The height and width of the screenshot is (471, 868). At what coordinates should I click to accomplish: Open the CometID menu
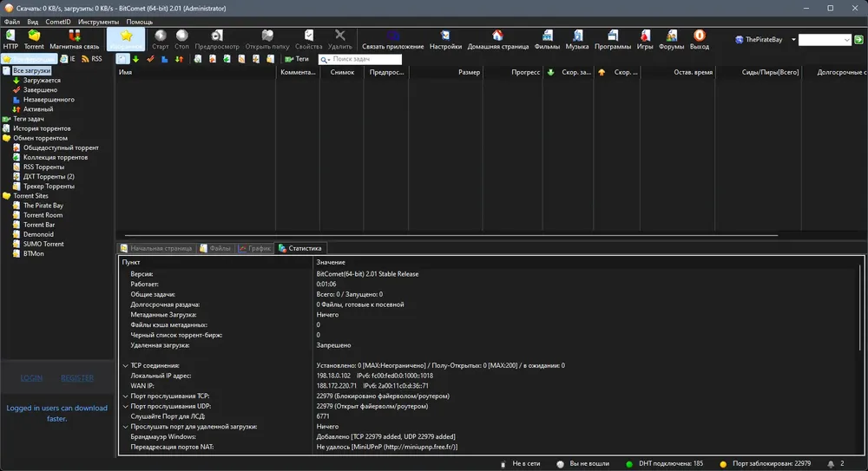point(58,23)
